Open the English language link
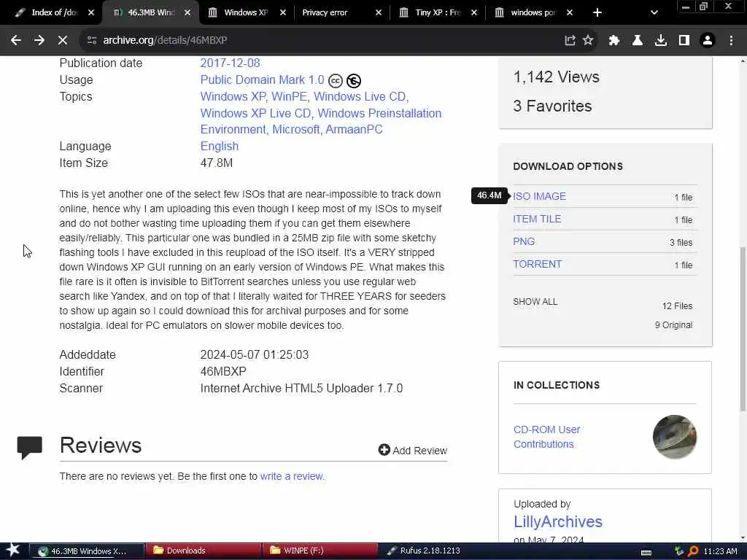The image size is (747, 560). [x=219, y=146]
